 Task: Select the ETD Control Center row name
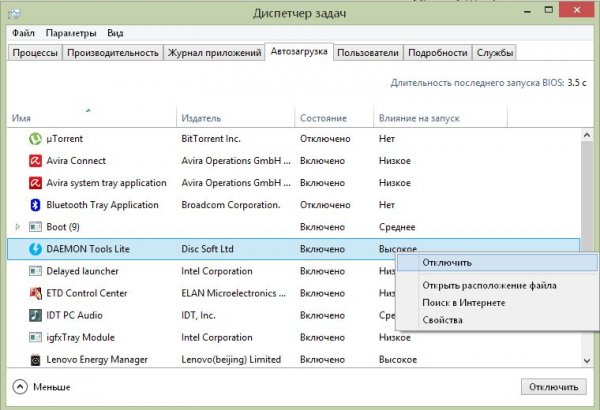coord(86,293)
